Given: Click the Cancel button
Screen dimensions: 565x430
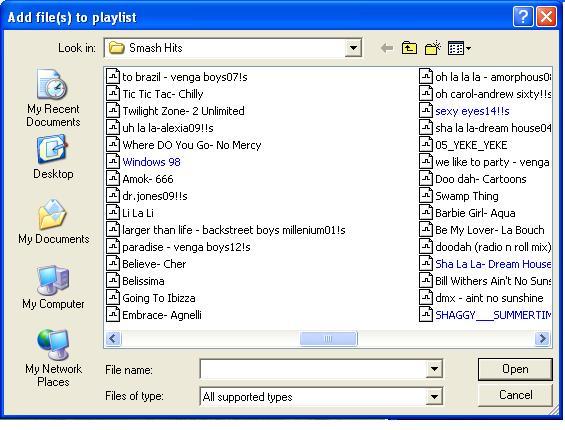Looking at the screenshot, I should click(x=515, y=395).
